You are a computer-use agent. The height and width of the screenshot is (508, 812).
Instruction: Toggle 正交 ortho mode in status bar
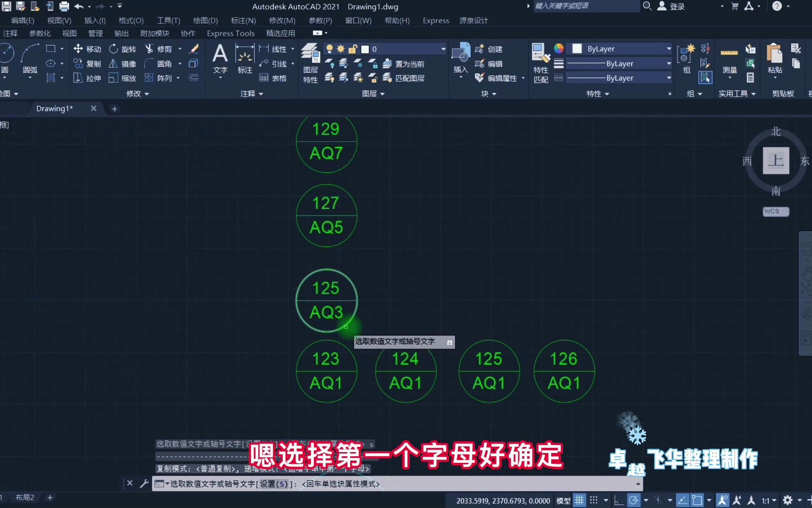coord(618,500)
